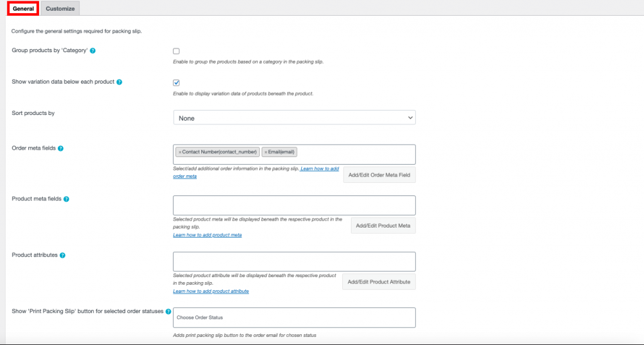Select the Contact Number(contact_number) tag text
Screen dimensions: 644x345
click(x=219, y=152)
